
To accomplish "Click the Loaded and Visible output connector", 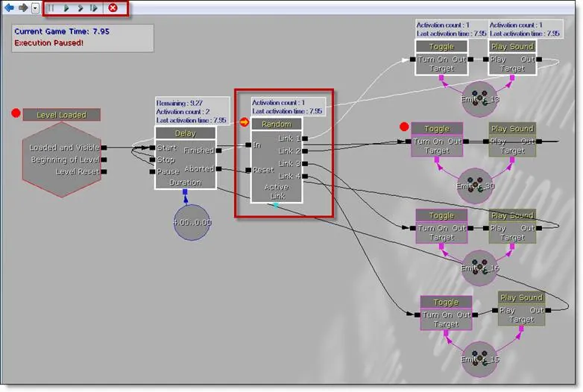I will pyautogui.click(x=104, y=148).
